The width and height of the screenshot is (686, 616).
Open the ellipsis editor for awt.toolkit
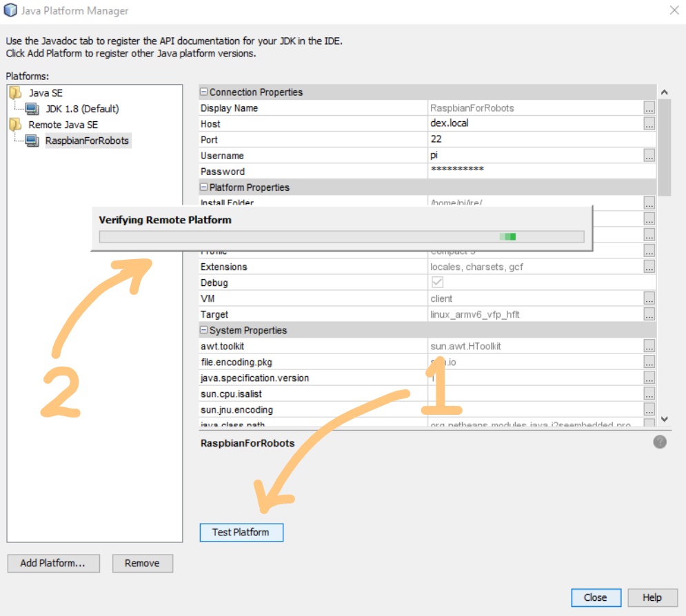(649, 346)
